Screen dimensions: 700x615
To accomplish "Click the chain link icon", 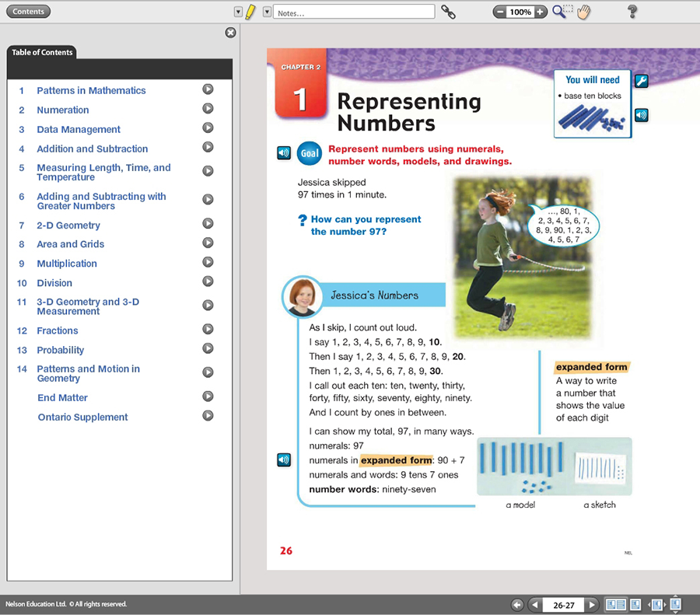I will click(x=448, y=12).
